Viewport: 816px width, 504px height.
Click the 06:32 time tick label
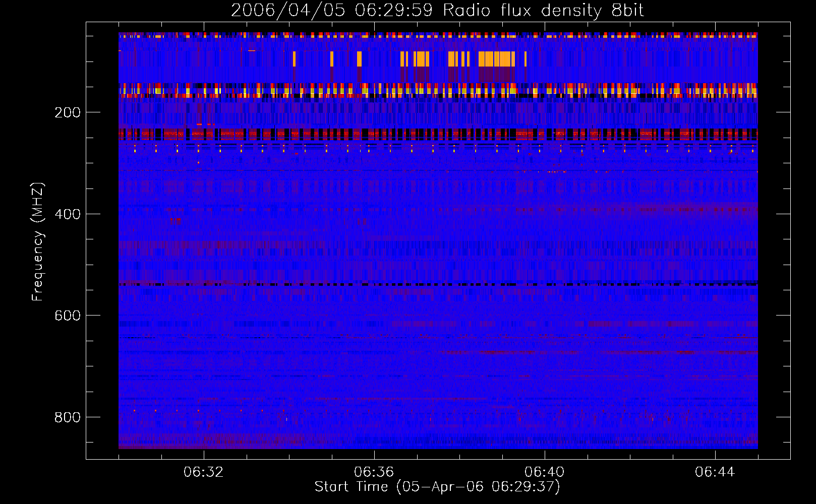204,472
